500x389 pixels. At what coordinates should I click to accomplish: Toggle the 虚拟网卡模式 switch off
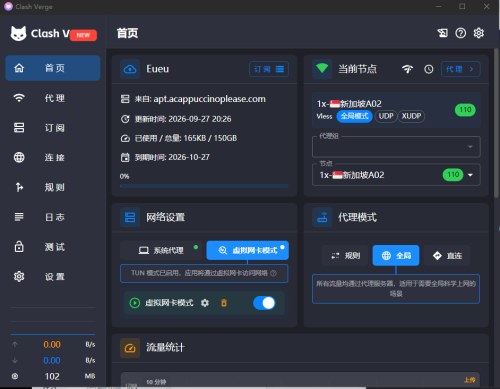[x=264, y=303]
